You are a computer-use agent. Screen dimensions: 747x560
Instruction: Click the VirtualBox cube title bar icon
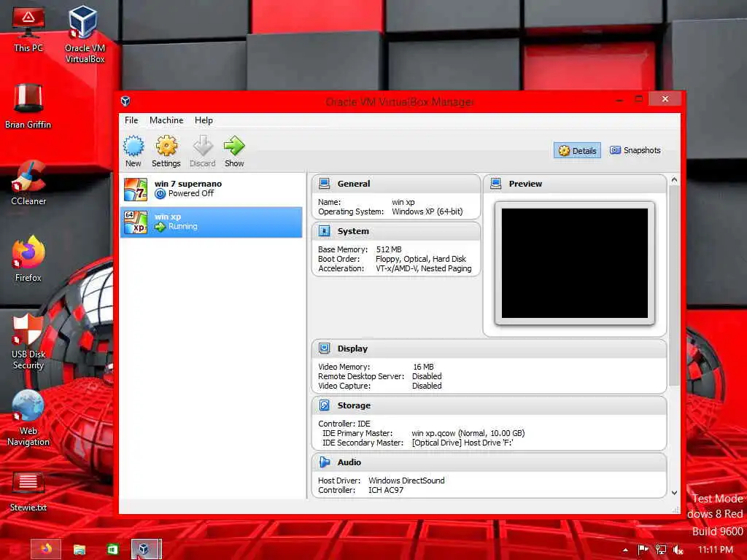tap(125, 101)
